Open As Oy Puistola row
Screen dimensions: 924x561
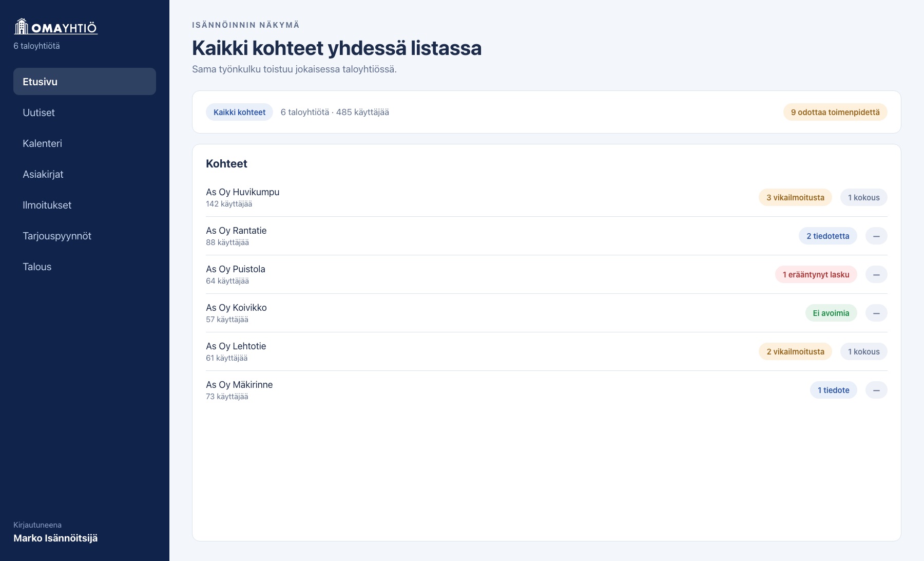[x=546, y=274]
